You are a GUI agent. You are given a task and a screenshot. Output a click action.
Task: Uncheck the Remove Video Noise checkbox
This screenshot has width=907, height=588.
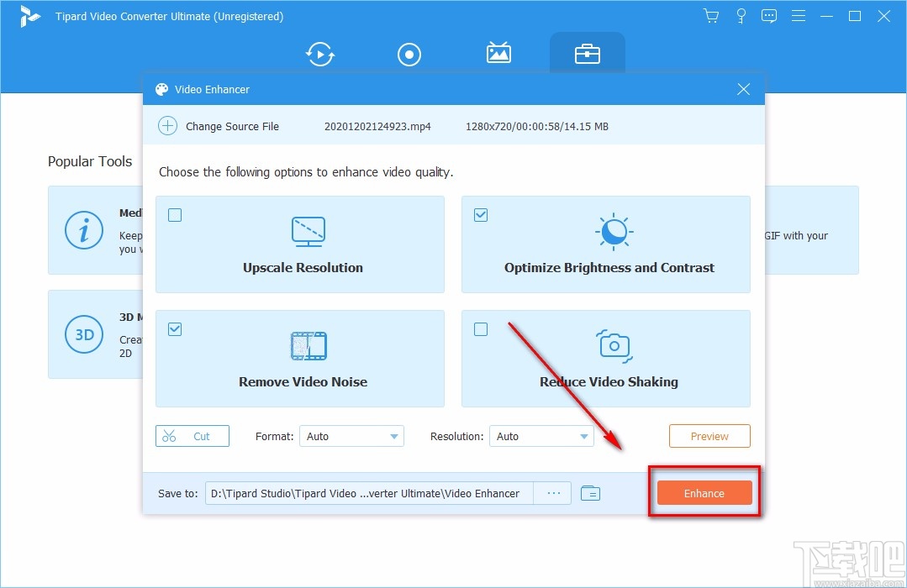pos(175,329)
